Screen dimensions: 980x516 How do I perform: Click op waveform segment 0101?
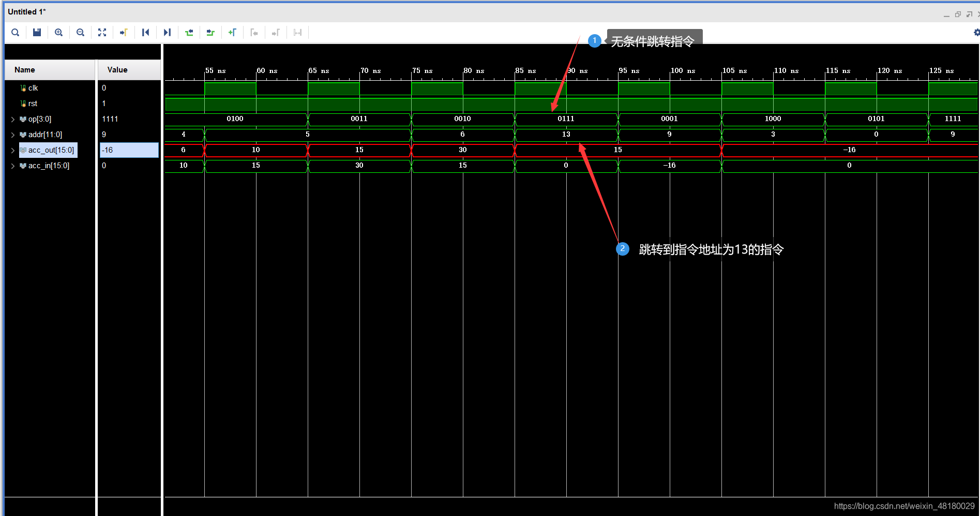[x=877, y=119]
